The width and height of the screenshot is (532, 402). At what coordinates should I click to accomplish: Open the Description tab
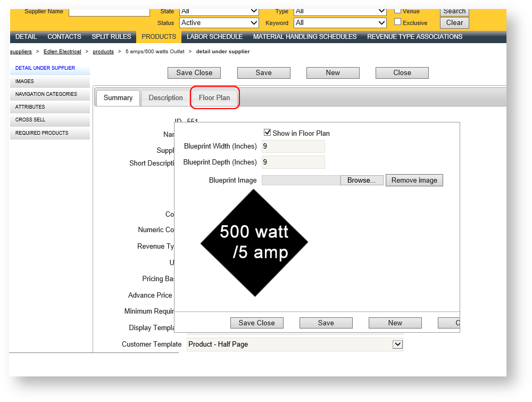(165, 98)
